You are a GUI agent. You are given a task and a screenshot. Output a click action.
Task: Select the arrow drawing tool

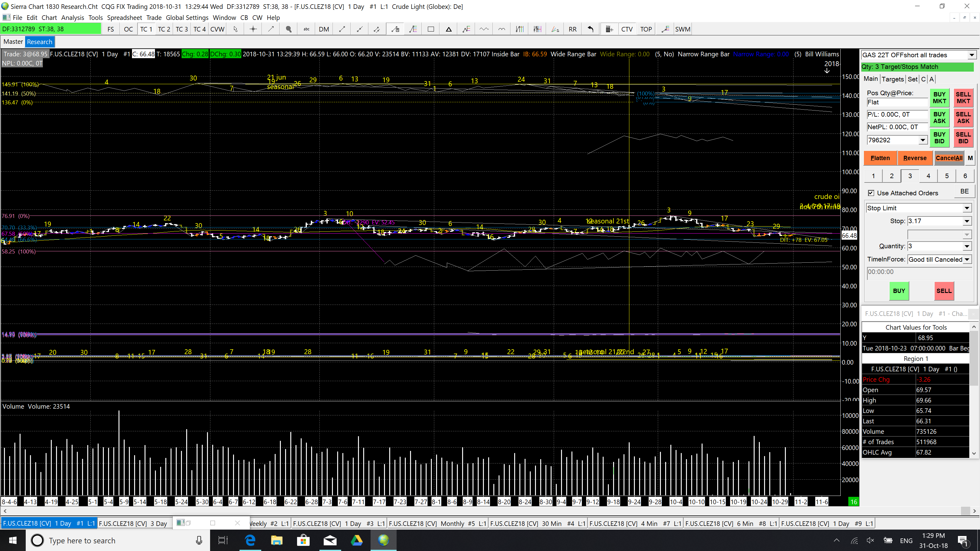(x=271, y=29)
